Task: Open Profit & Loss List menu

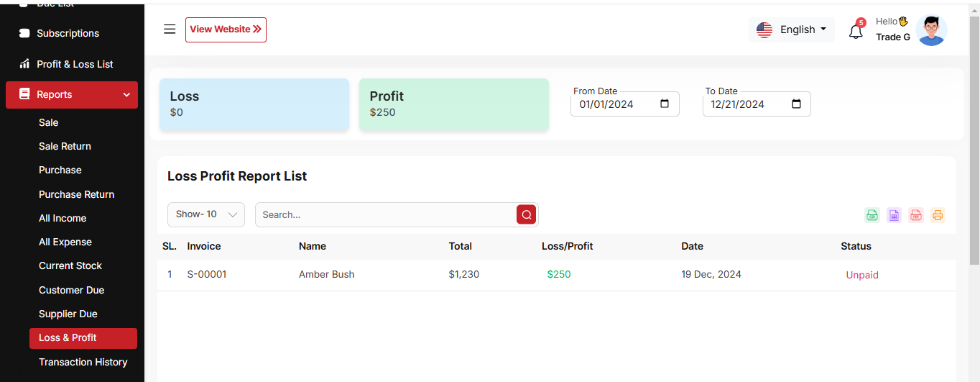Action: pyautogui.click(x=75, y=64)
